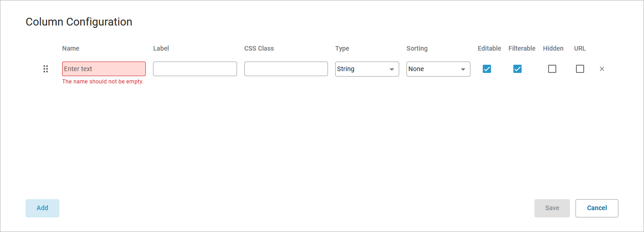Click the greyed-out Save button
This screenshot has height=232, width=644.
tap(552, 208)
